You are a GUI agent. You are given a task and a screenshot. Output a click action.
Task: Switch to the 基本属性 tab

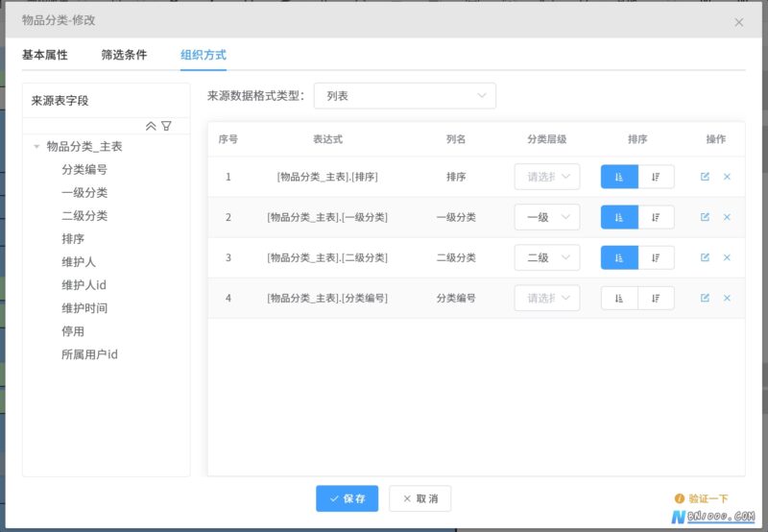(44, 55)
